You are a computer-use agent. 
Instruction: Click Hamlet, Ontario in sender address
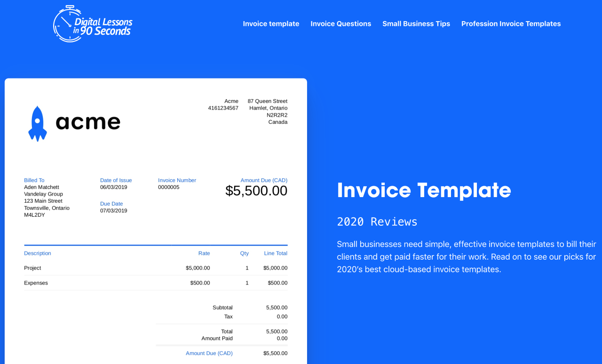click(269, 108)
